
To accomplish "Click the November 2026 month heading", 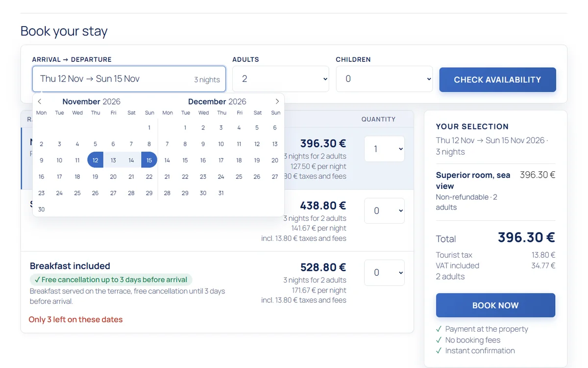I will [x=92, y=102].
